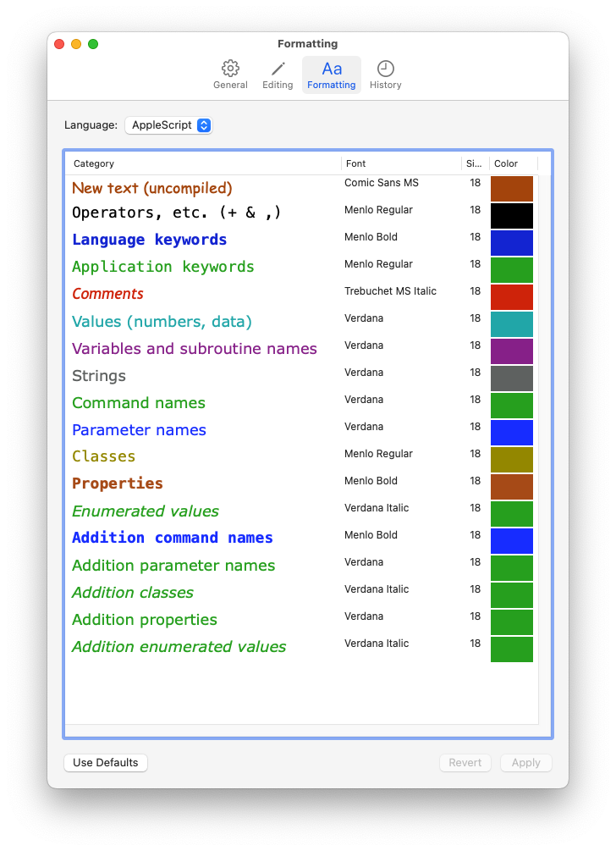Image resolution: width=616 pixels, height=851 pixels.
Task: Click the Use Defaults button
Action: 106,763
